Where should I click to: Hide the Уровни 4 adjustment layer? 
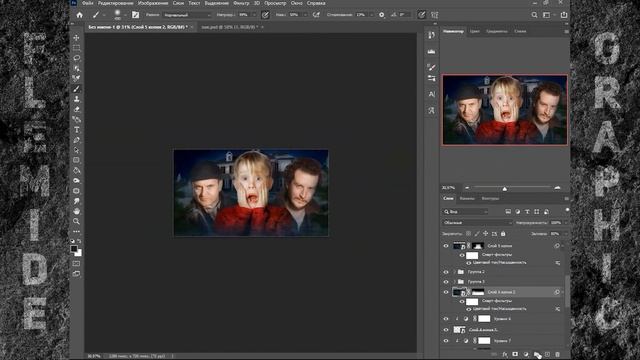[446, 319]
